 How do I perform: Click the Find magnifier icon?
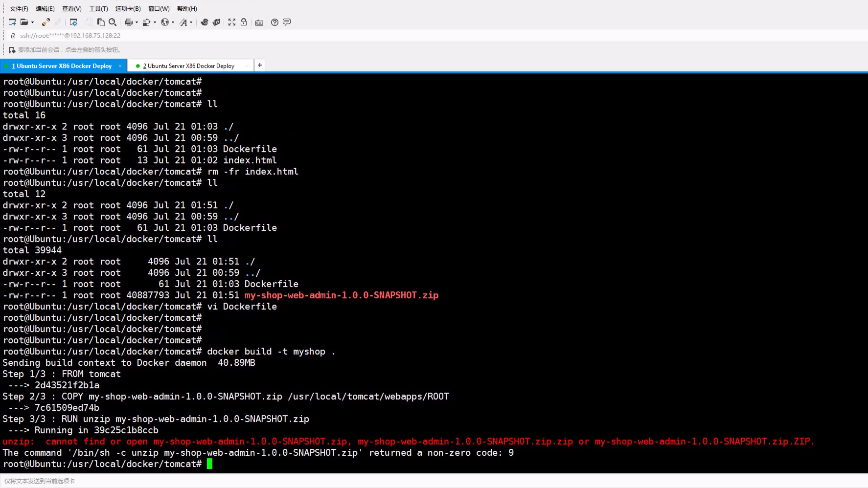point(113,22)
